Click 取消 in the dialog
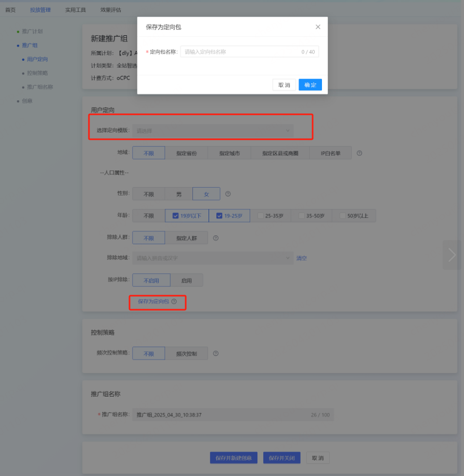 coord(284,85)
